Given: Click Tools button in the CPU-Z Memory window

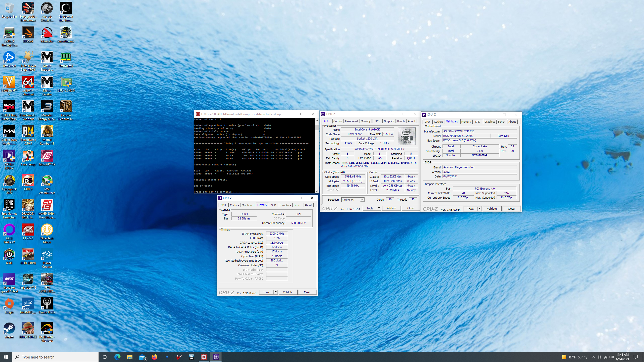Looking at the screenshot, I should coord(266,292).
